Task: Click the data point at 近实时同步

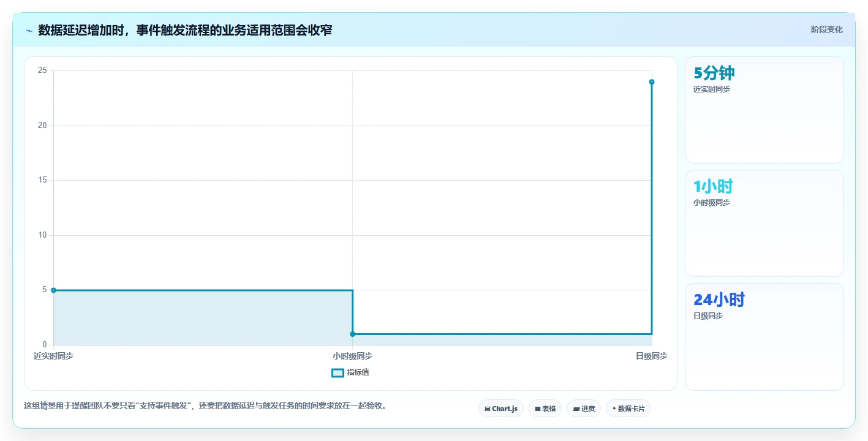Action: 54,290
